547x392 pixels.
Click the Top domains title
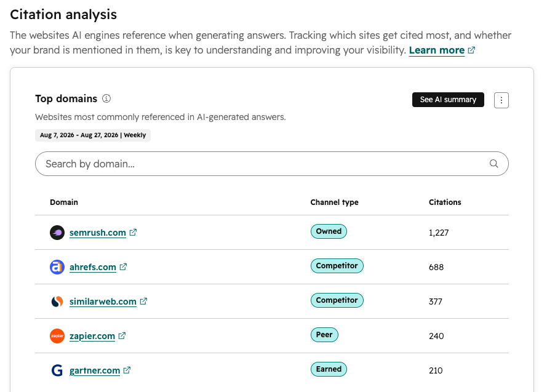point(66,99)
